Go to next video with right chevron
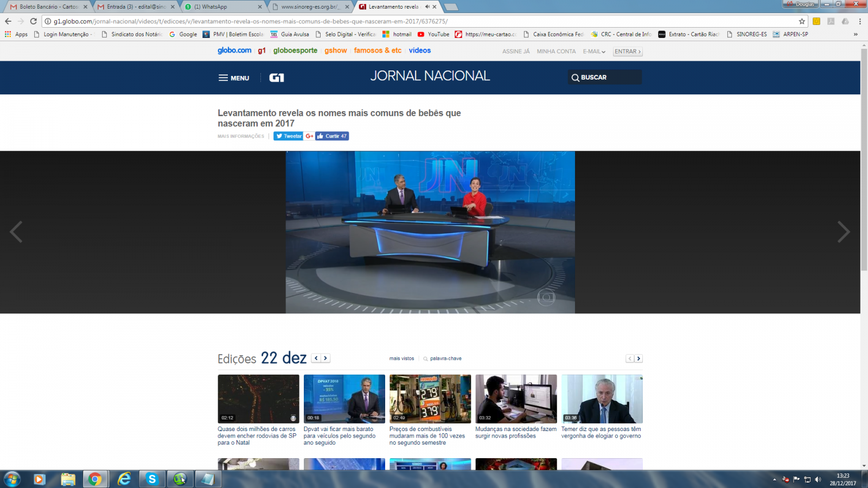The image size is (868, 488). 843,232
